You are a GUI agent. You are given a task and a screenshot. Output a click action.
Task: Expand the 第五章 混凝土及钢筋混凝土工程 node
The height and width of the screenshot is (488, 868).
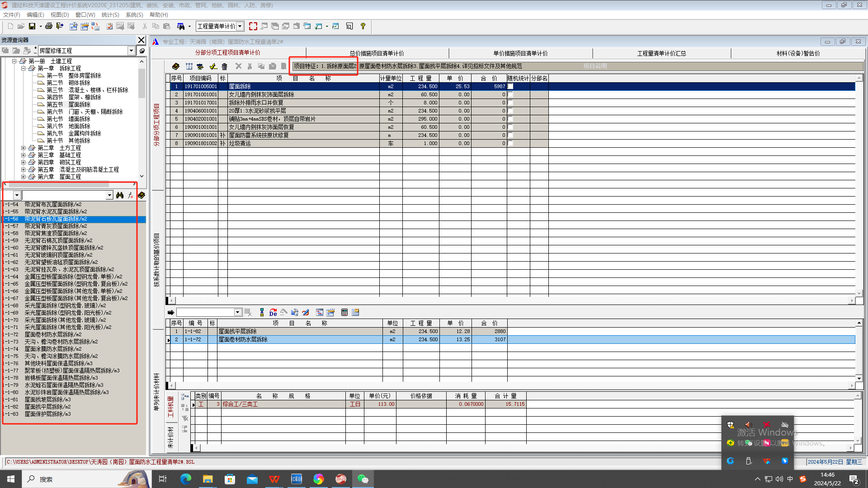[24, 169]
